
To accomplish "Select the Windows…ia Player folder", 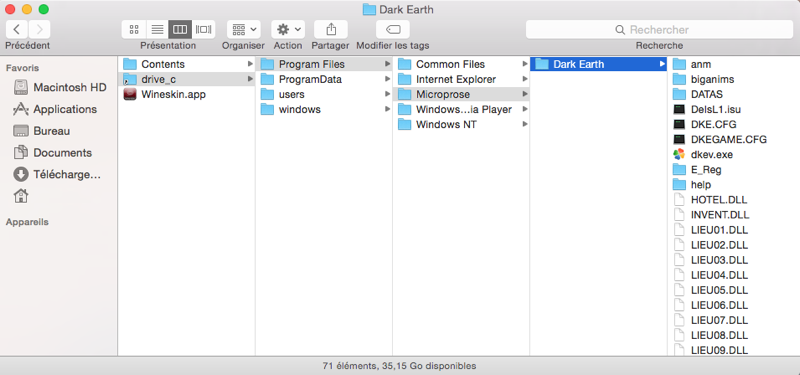I will click(x=461, y=109).
